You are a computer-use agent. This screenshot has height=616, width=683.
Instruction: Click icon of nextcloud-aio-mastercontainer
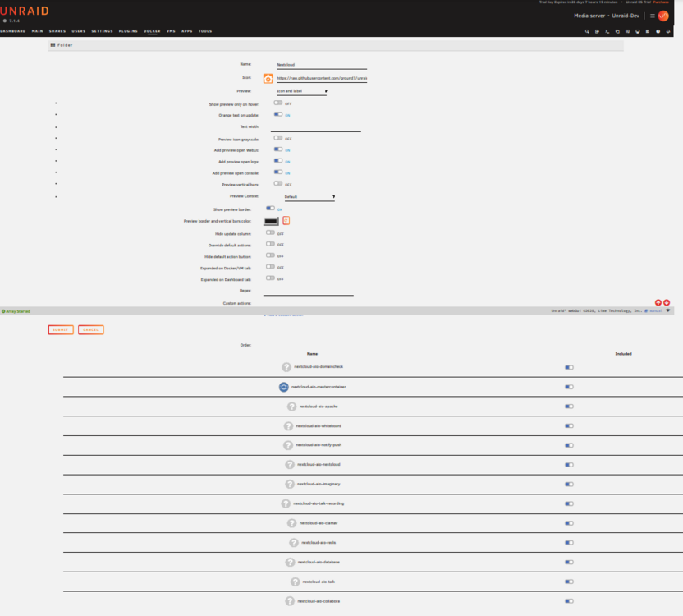pyautogui.click(x=283, y=387)
